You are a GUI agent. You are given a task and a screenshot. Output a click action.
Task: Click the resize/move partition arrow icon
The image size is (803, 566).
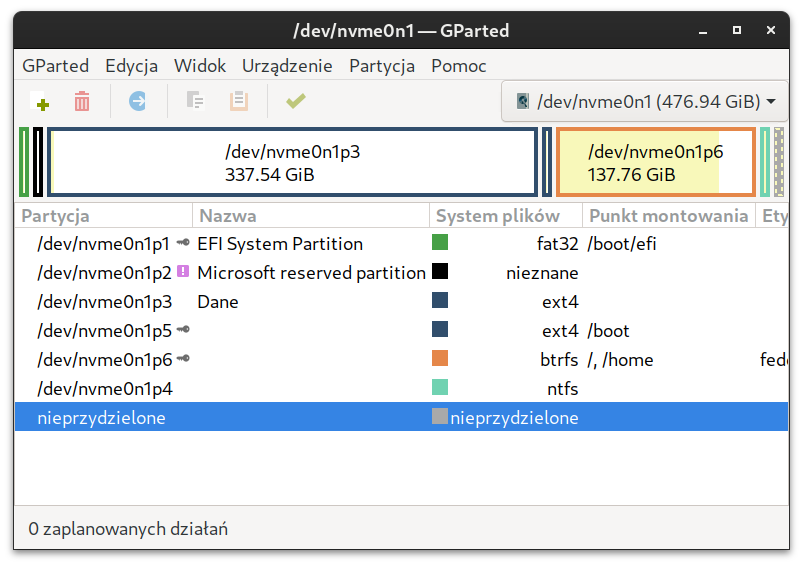(137, 101)
